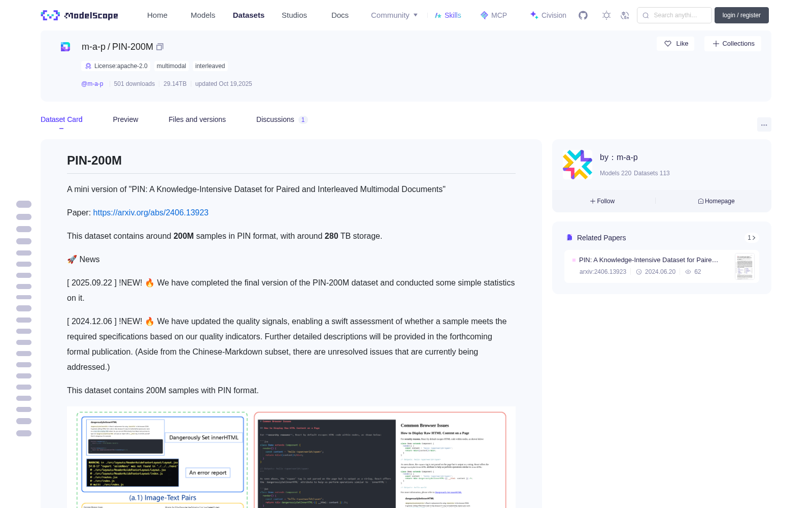
Task: Expand Related Papers count arrow
Action: (752, 238)
